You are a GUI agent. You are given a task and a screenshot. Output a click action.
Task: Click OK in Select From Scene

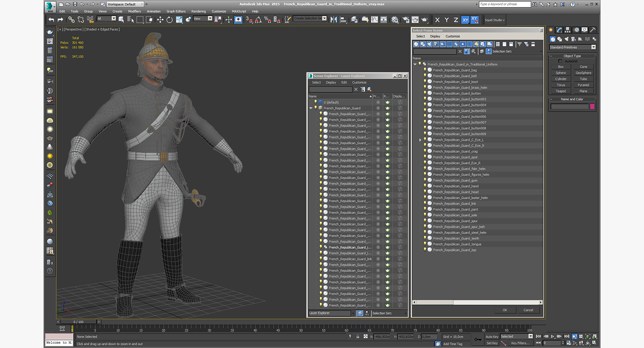505,310
